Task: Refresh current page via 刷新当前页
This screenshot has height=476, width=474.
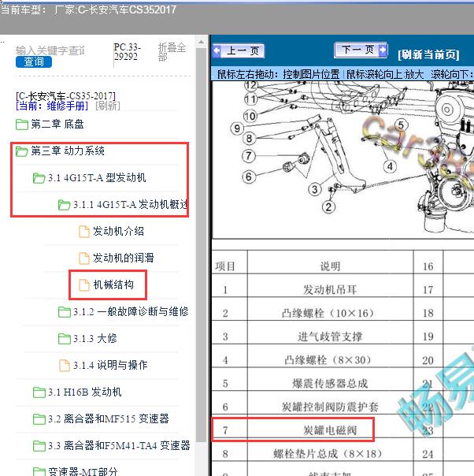Action: point(428,54)
